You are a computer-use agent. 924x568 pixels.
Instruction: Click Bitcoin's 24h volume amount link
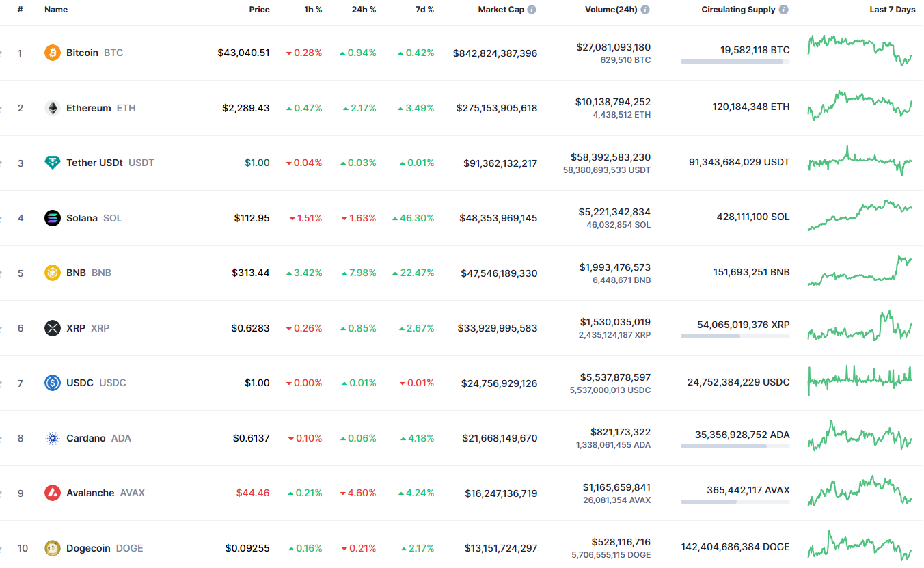pyautogui.click(x=613, y=47)
